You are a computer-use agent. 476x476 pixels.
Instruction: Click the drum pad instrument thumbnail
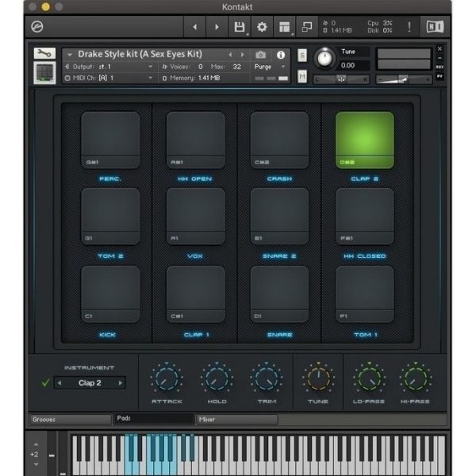[x=44, y=72]
